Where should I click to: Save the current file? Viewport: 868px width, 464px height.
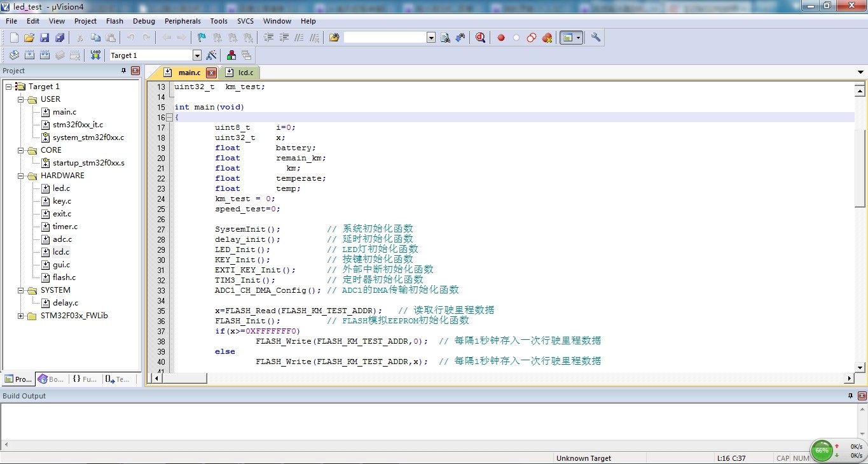pyautogui.click(x=45, y=38)
